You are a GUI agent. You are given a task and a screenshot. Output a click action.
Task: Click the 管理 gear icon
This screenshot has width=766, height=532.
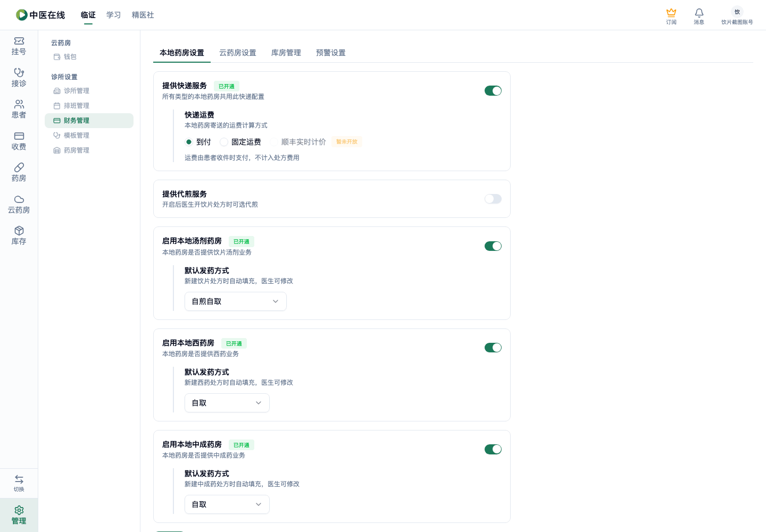(x=19, y=510)
